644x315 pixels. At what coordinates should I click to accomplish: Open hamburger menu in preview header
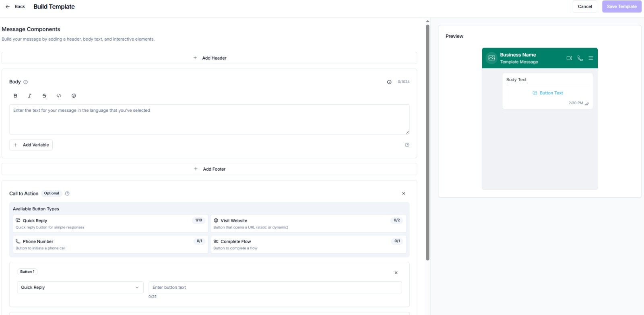tap(591, 58)
